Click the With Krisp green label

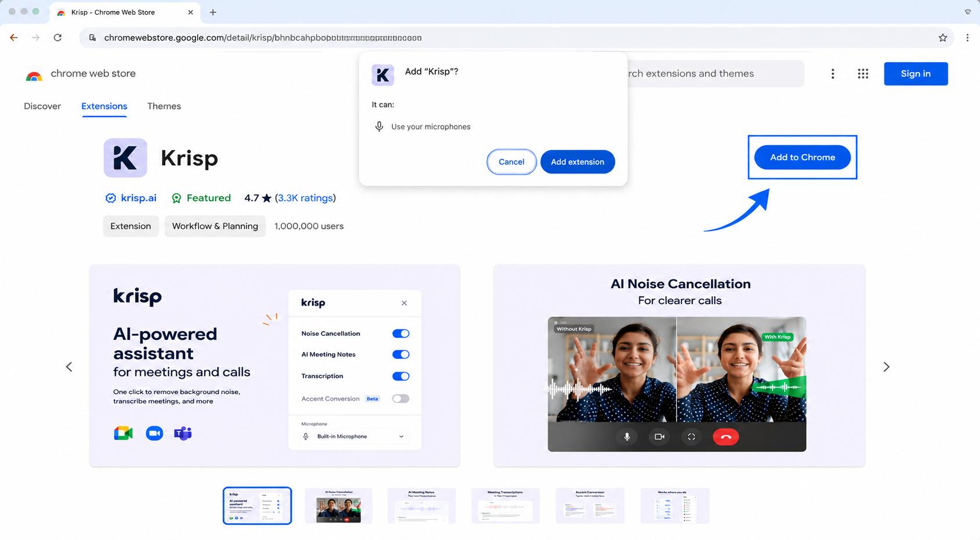[777, 337]
